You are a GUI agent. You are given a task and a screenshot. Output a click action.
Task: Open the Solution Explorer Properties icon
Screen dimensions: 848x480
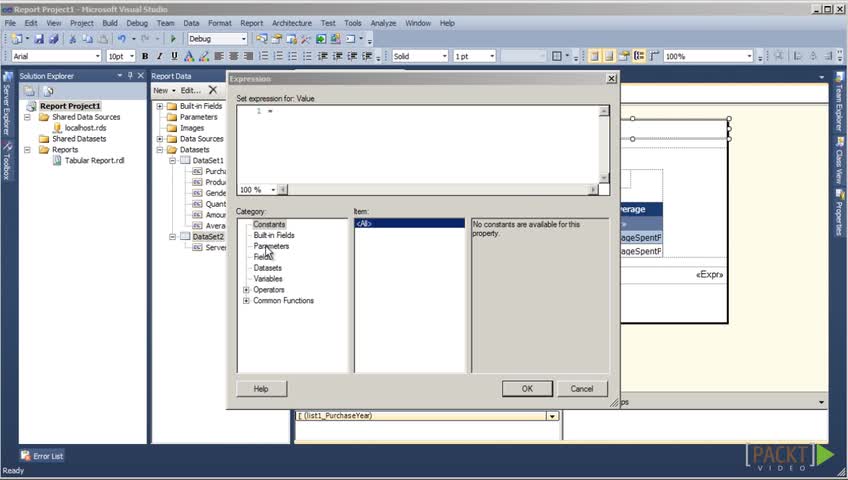pos(29,91)
